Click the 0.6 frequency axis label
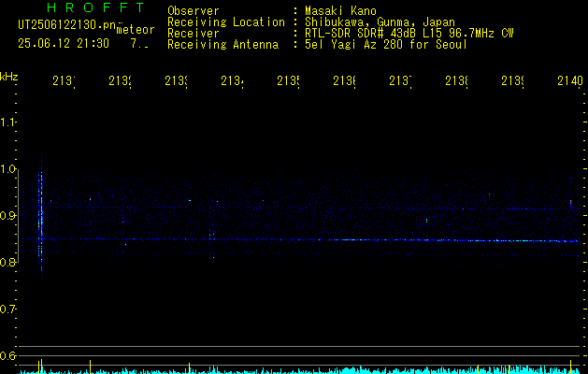This screenshot has height=374, width=588. (x=7, y=355)
